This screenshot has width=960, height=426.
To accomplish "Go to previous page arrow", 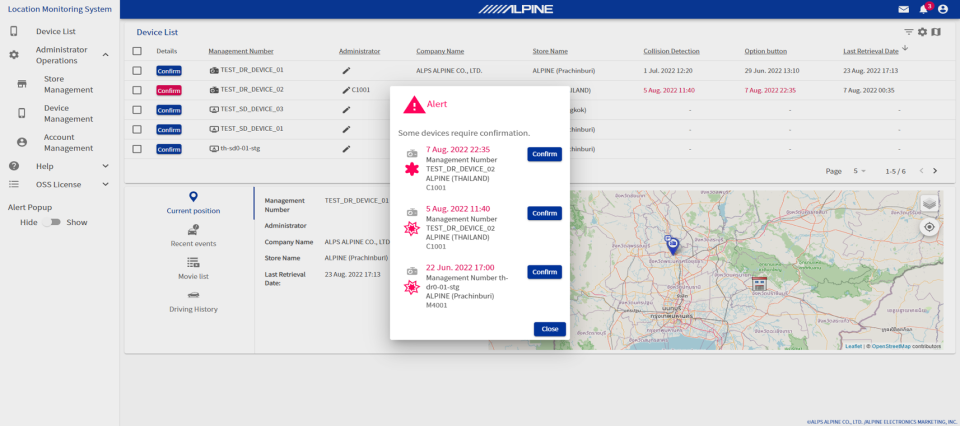I will click(921, 171).
